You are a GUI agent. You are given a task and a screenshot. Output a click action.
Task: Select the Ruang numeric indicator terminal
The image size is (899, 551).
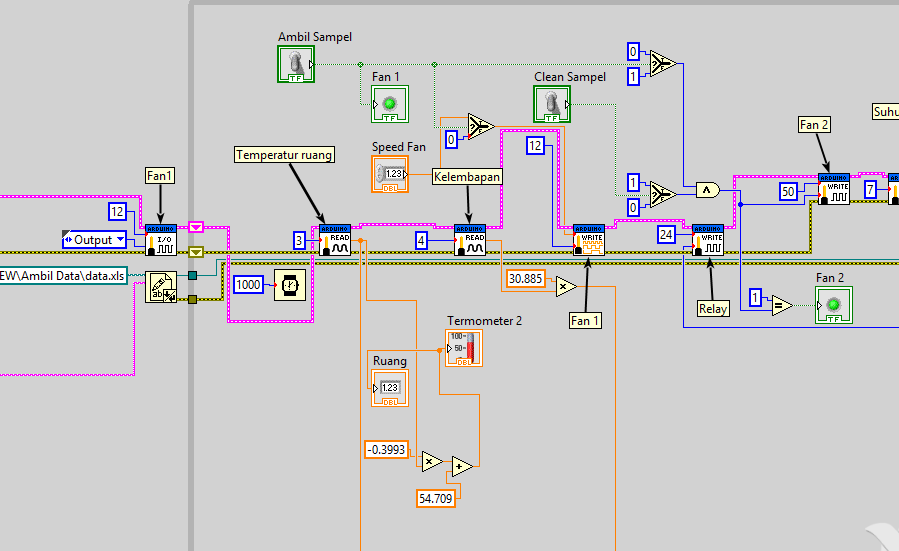pyautogui.click(x=390, y=388)
